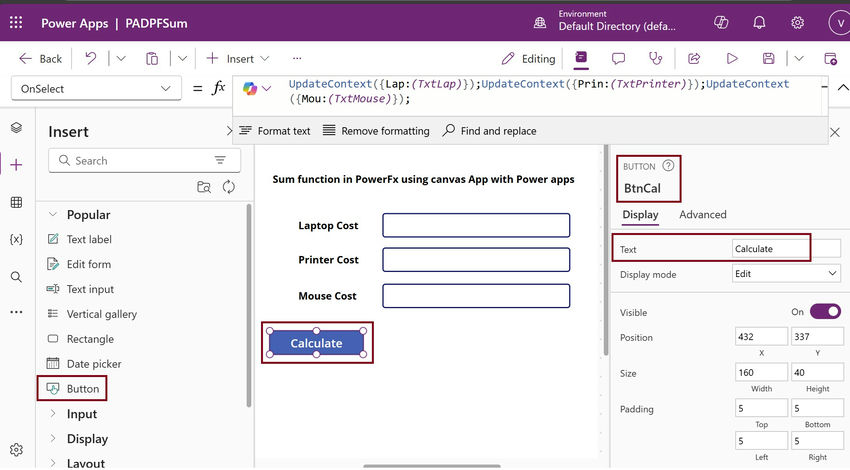Viewport: 850px width, 470px height.
Task: Click the get more components icon
Action: click(204, 187)
